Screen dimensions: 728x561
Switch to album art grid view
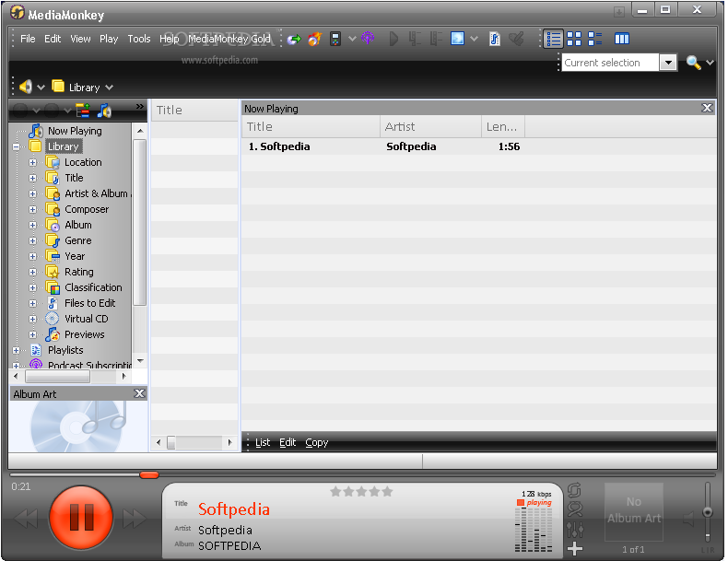pyautogui.click(x=574, y=39)
